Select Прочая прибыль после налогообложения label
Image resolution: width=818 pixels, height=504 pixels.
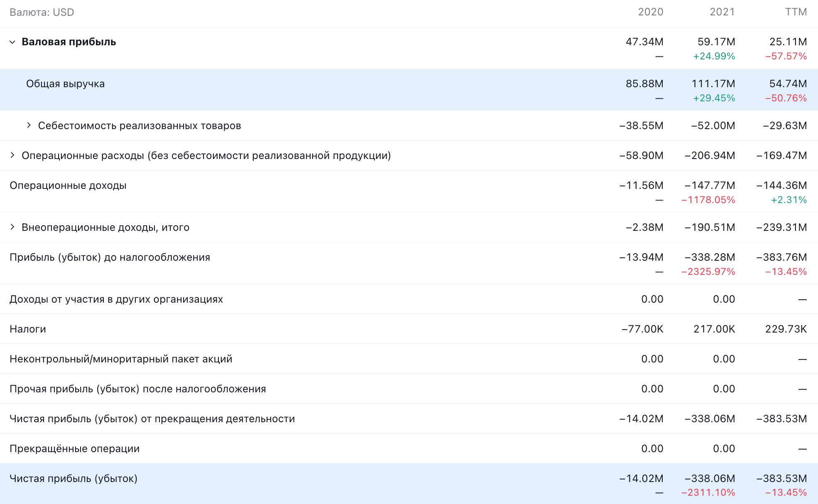(x=138, y=389)
